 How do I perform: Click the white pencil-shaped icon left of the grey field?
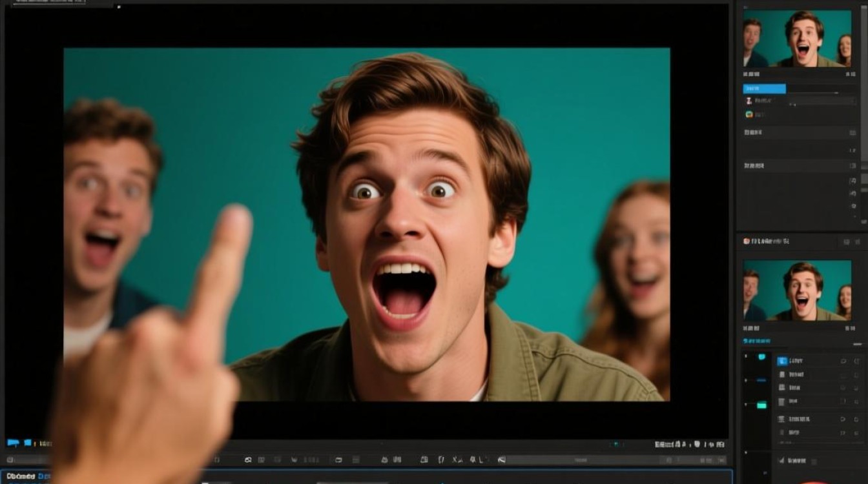click(x=501, y=459)
